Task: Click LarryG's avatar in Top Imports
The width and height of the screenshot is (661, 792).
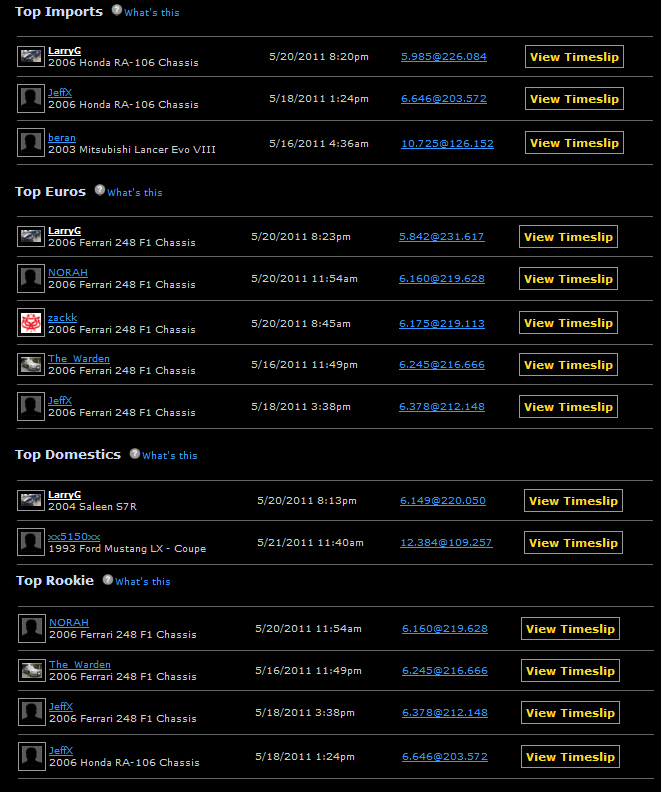Action: point(31,56)
